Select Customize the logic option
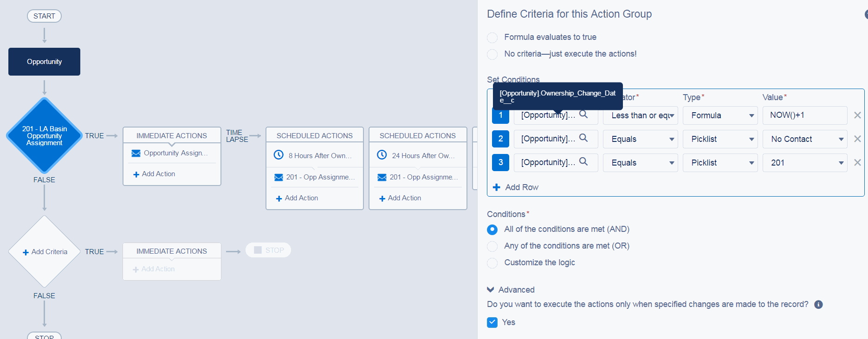Image resolution: width=868 pixels, height=339 pixels. [492, 263]
